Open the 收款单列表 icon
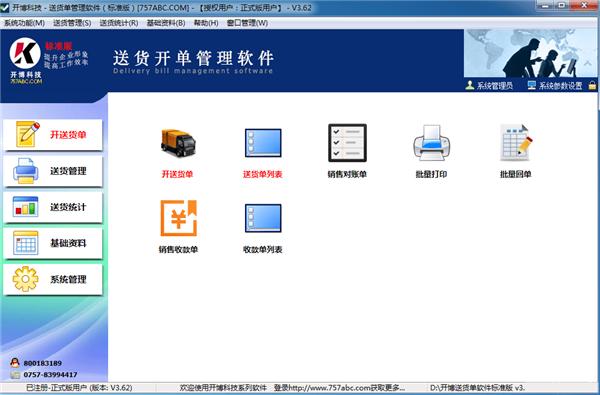This screenshot has height=395, width=600. [x=263, y=218]
